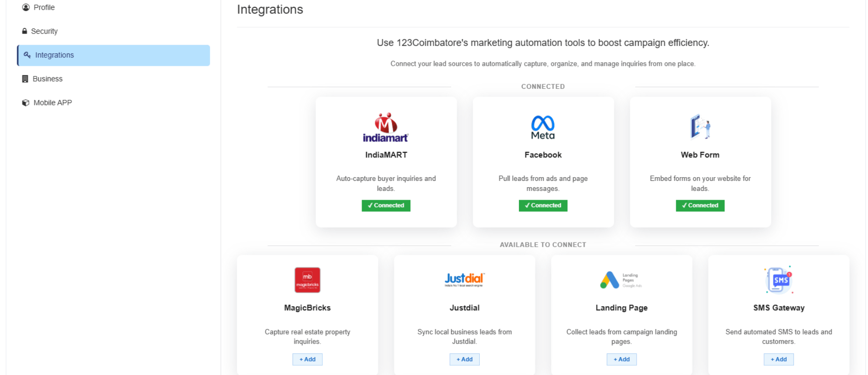Click 'Embed forms on your website' description
The height and width of the screenshot is (375, 868).
700,184
